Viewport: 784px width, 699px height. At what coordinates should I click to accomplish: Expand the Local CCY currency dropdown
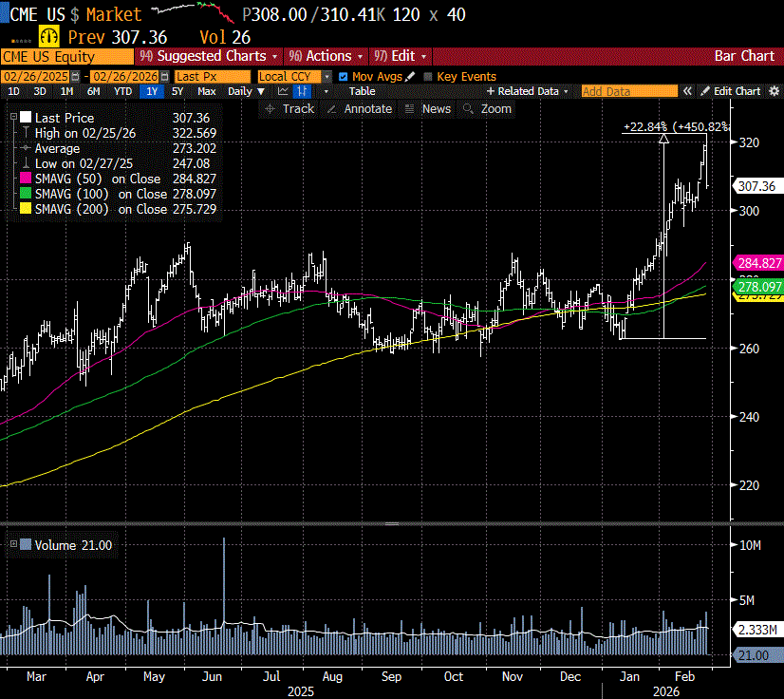point(327,77)
